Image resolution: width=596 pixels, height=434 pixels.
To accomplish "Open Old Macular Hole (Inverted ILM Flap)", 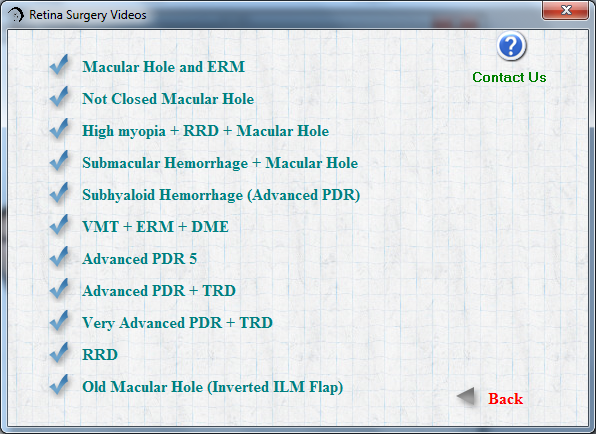I will coord(213,387).
